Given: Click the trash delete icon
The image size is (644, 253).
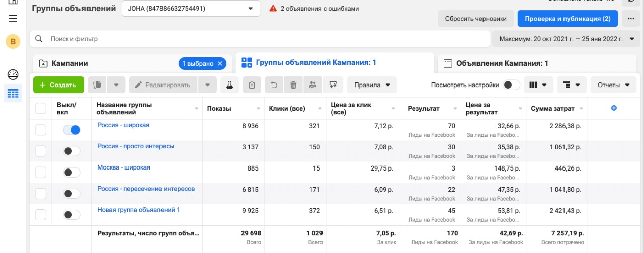Looking at the screenshot, I should (293, 85).
